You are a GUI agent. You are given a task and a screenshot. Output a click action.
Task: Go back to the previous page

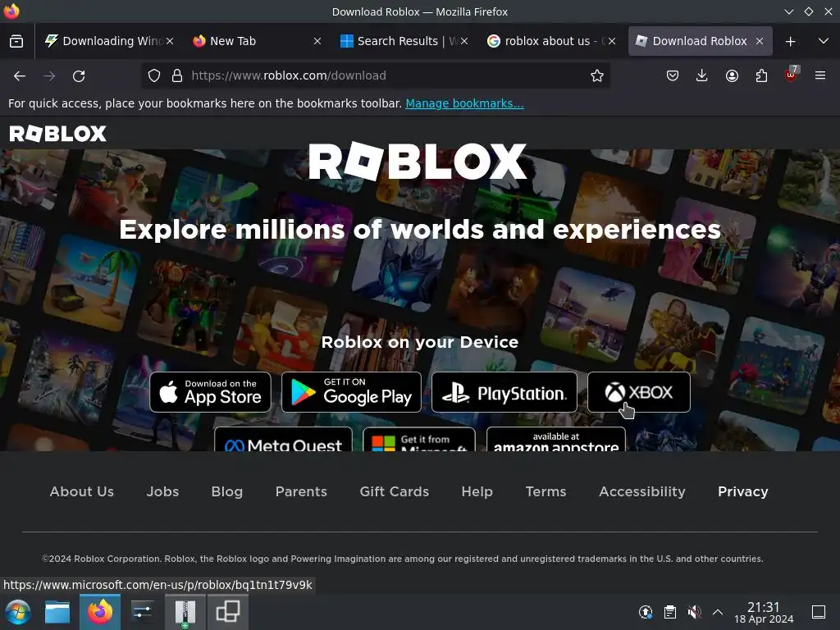[x=20, y=76]
